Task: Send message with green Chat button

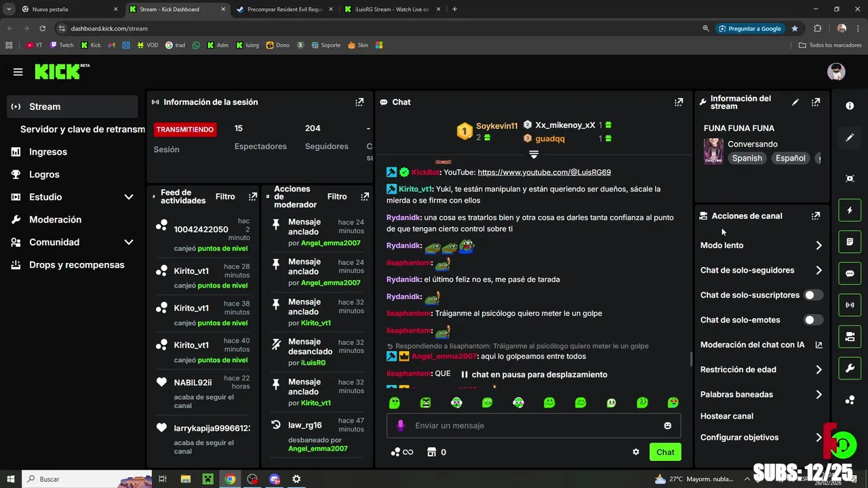Action: click(665, 452)
